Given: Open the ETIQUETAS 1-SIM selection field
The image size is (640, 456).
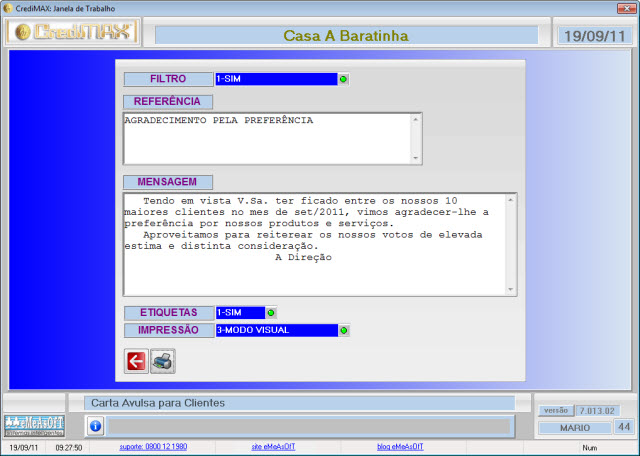Looking at the screenshot, I should (240, 313).
